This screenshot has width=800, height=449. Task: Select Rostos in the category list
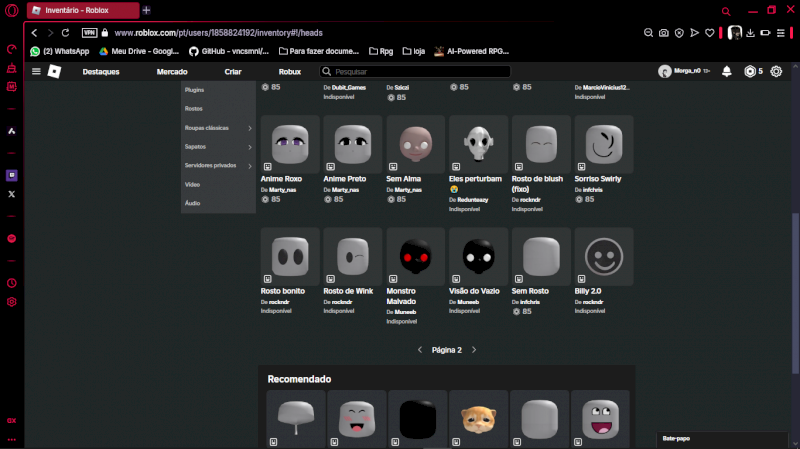pyautogui.click(x=194, y=108)
